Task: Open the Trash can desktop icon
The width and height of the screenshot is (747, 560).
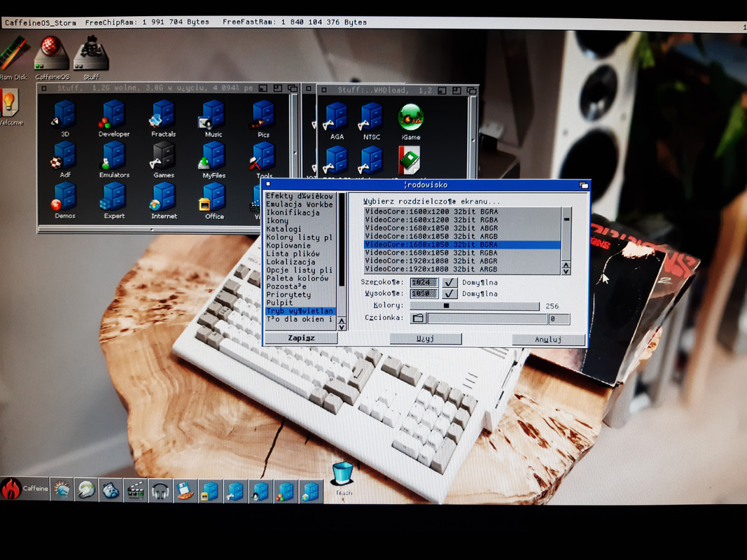Action: pyautogui.click(x=343, y=473)
